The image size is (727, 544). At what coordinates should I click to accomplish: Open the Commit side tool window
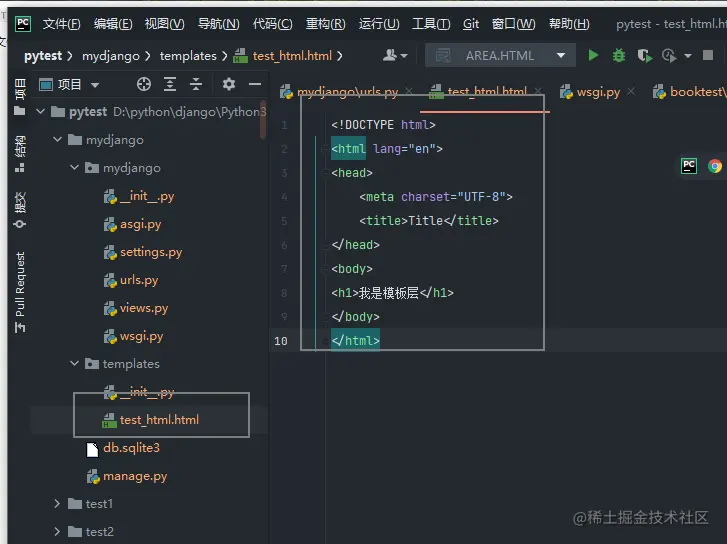coord(19,210)
